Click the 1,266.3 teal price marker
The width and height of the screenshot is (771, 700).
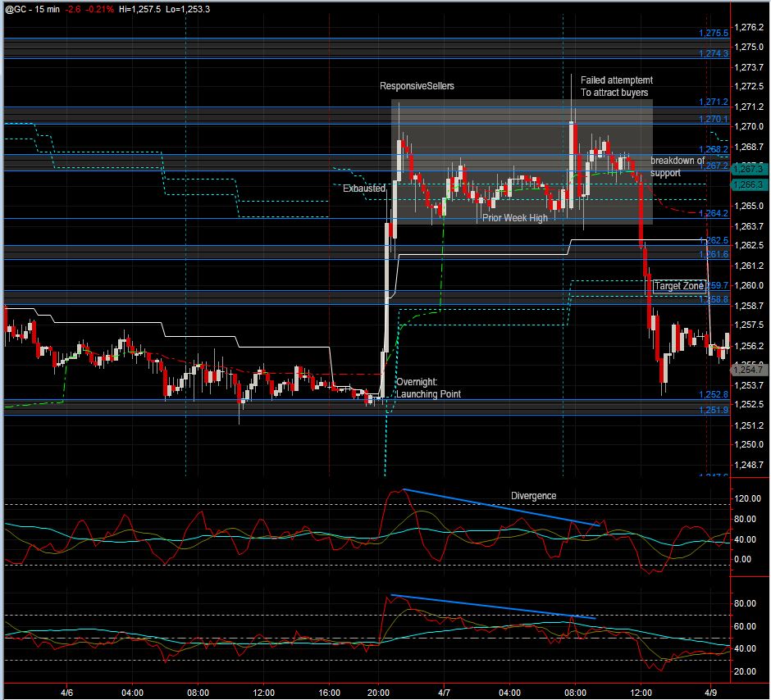749,184
